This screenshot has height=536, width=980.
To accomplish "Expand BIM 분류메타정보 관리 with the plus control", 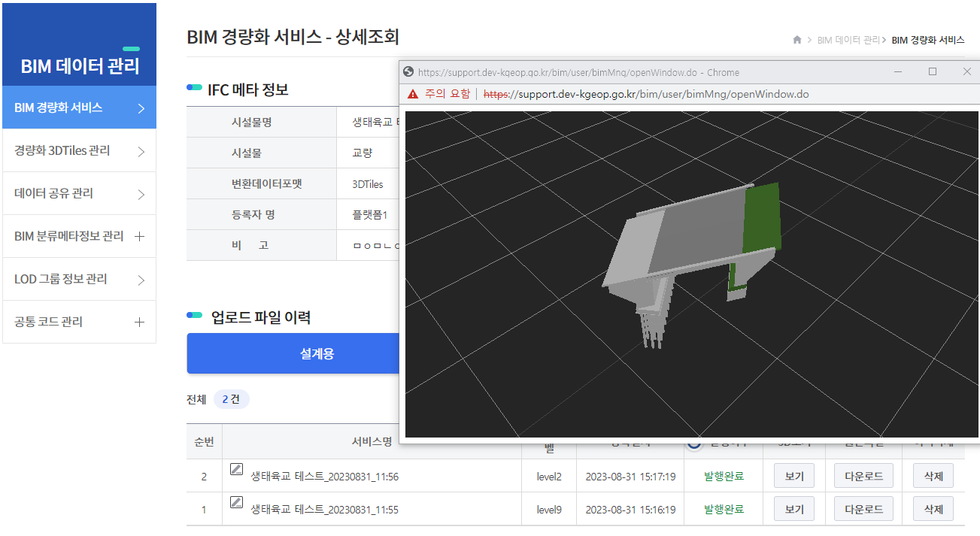I will [x=139, y=236].
